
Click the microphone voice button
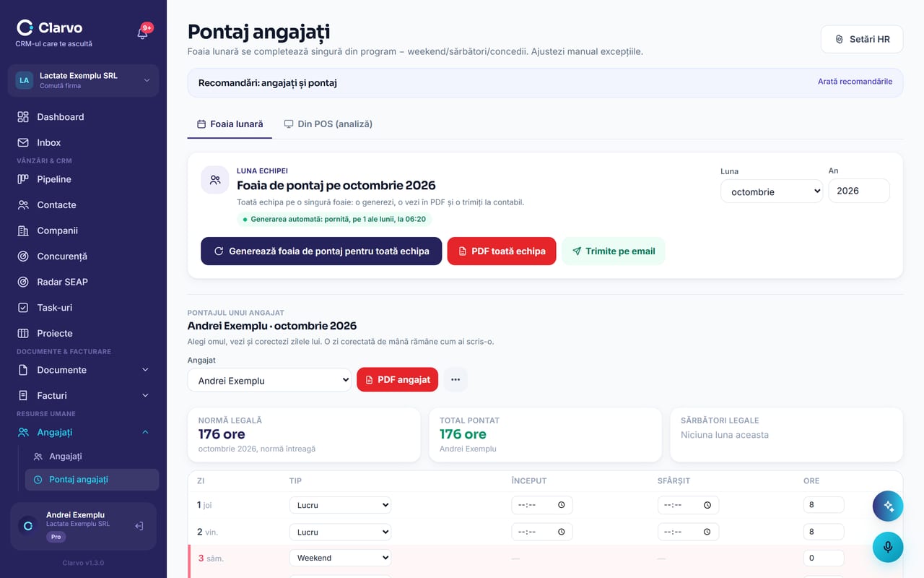pos(888,547)
